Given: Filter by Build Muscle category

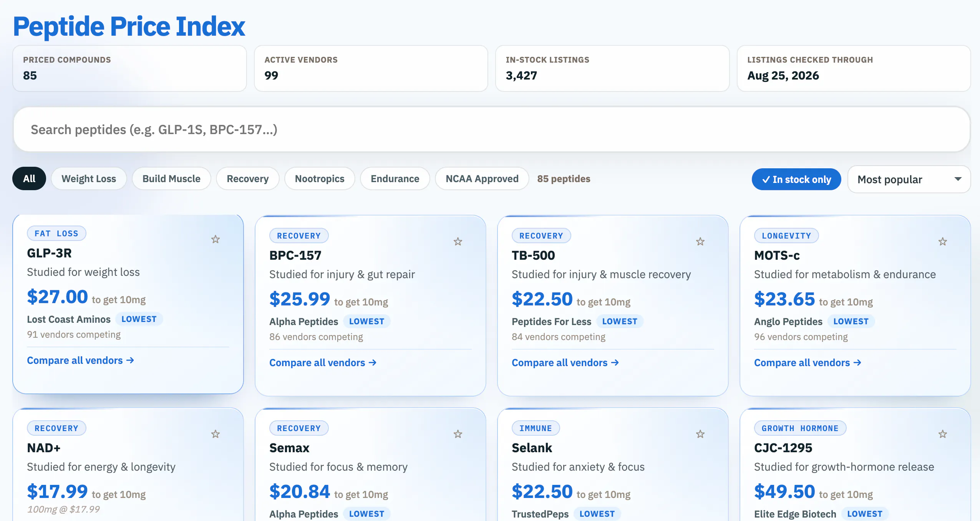Looking at the screenshot, I should pos(171,179).
